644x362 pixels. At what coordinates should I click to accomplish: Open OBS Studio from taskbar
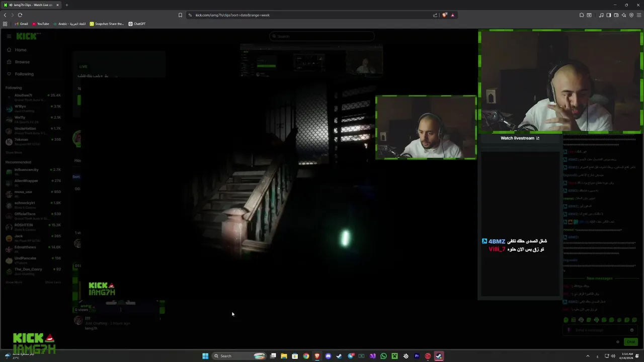[406, 356]
